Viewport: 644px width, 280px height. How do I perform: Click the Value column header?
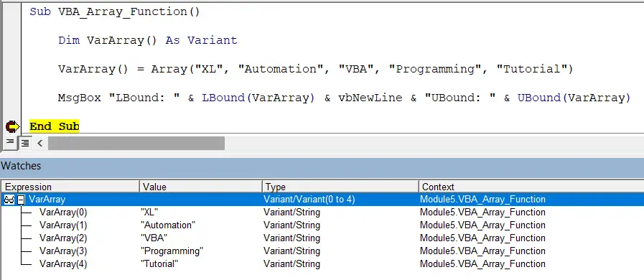click(x=201, y=187)
